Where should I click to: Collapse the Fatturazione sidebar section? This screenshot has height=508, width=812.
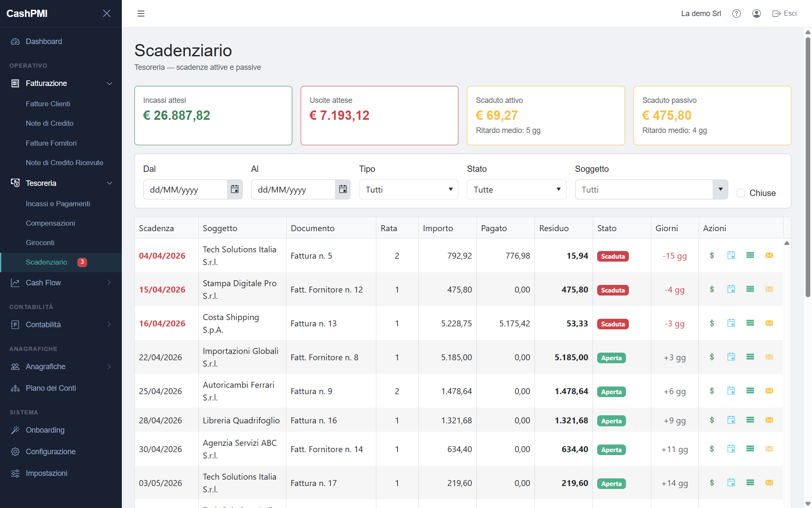[x=61, y=83]
